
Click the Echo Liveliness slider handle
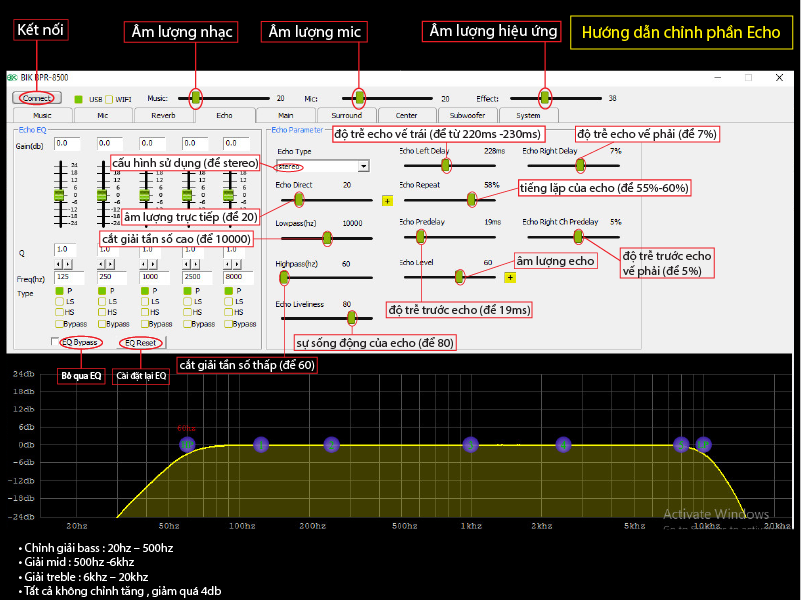[x=351, y=318]
